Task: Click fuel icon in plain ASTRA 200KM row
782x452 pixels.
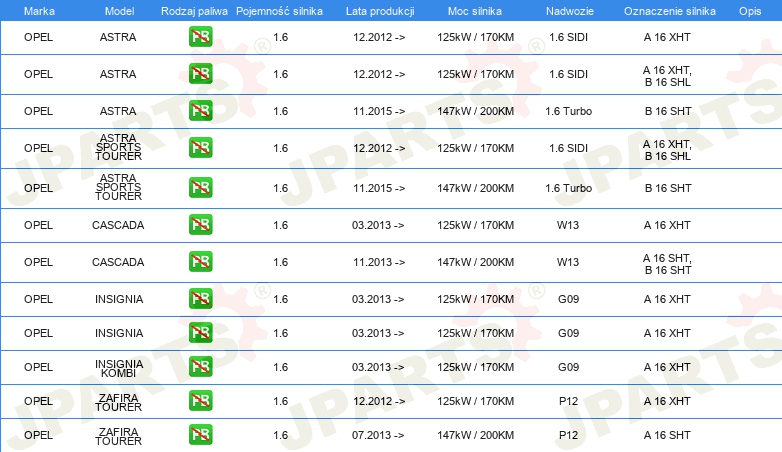Action: (200, 111)
